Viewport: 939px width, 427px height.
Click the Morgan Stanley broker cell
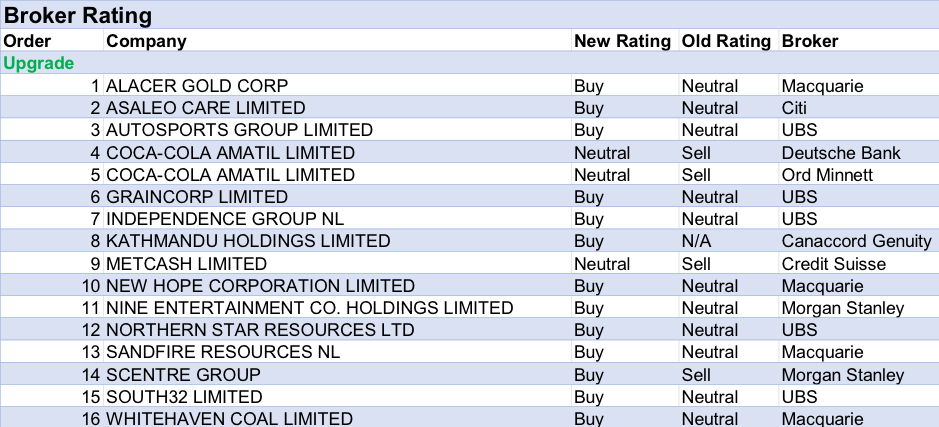pos(842,375)
